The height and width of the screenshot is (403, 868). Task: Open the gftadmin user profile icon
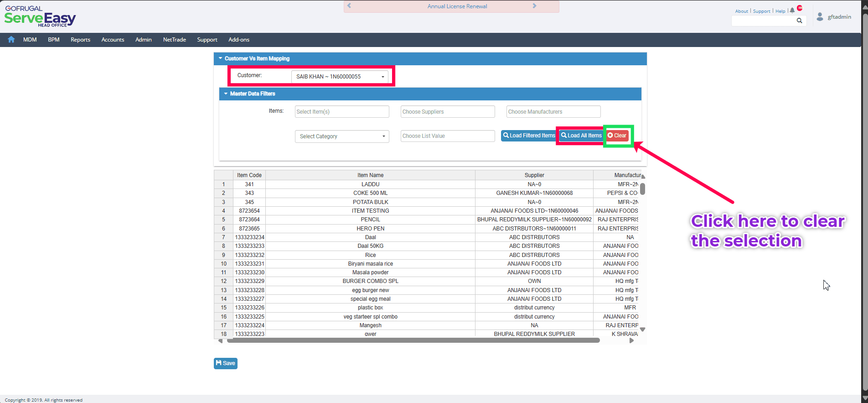820,17
